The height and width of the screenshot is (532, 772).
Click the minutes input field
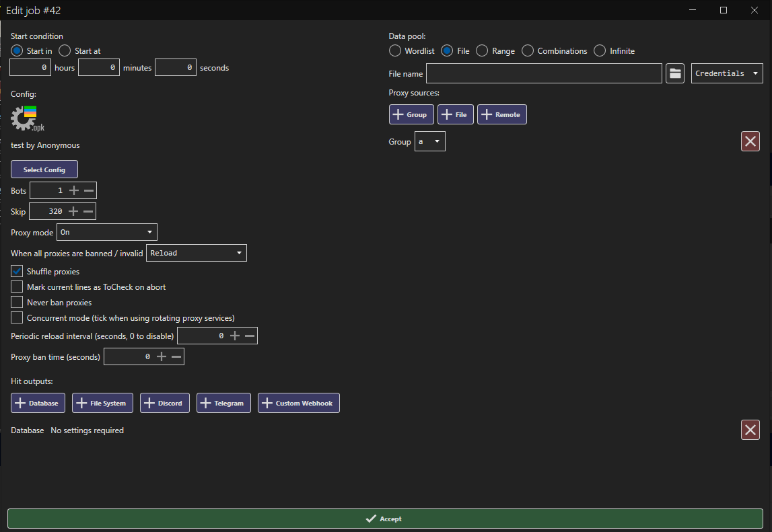(x=98, y=67)
